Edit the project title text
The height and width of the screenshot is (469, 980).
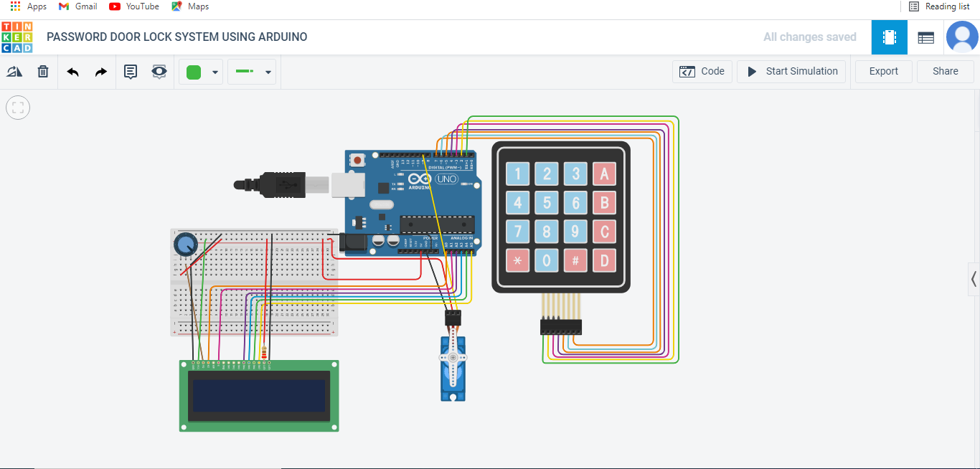point(177,37)
